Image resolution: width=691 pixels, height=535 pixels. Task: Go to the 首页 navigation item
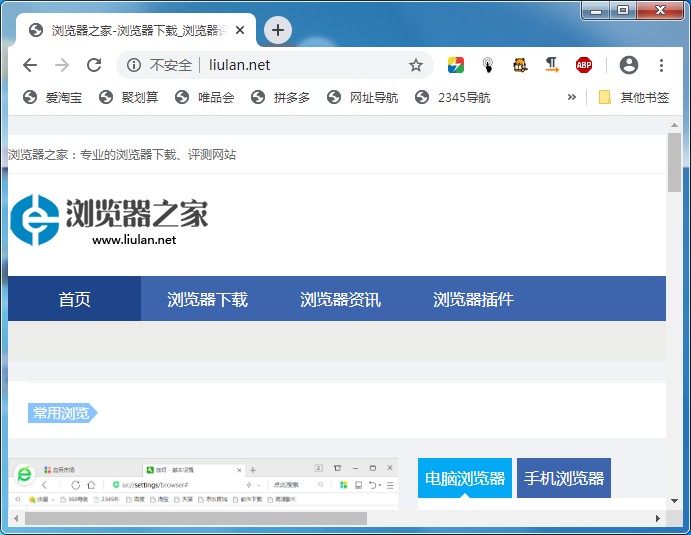click(74, 299)
